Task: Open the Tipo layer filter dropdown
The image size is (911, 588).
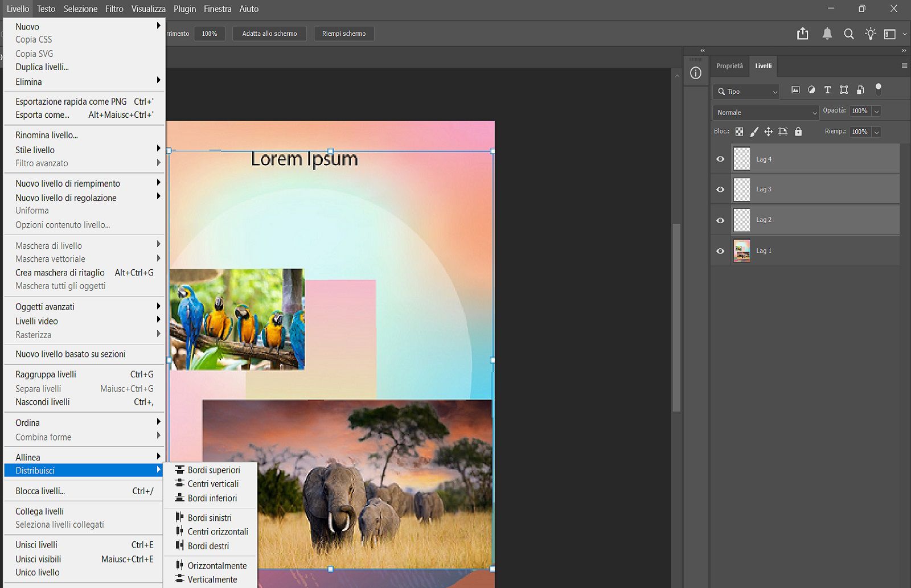Action: point(746,92)
